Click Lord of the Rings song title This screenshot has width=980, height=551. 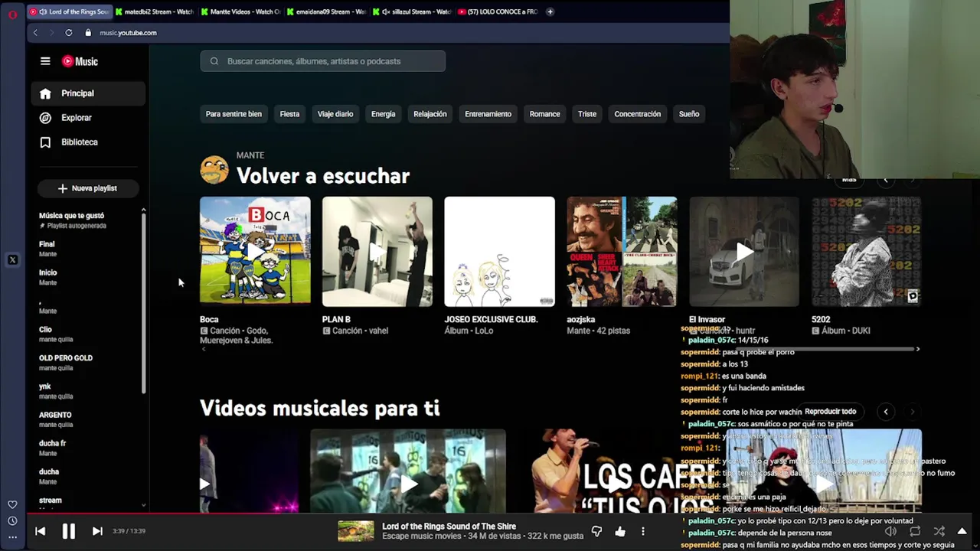click(449, 527)
